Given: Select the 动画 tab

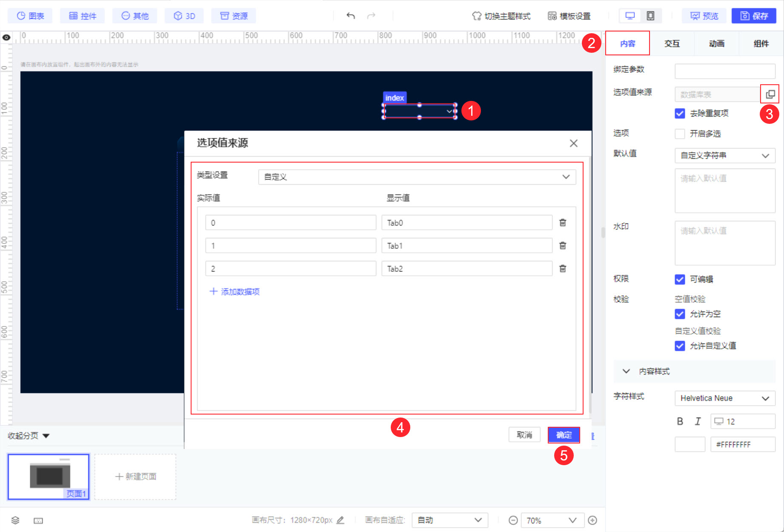Looking at the screenshot, I should click(717, 43).
